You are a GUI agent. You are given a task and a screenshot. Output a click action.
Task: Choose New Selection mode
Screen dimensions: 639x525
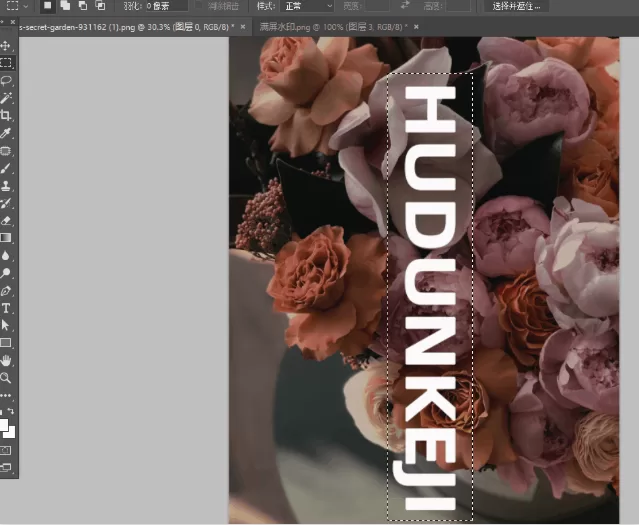[48, 6]
